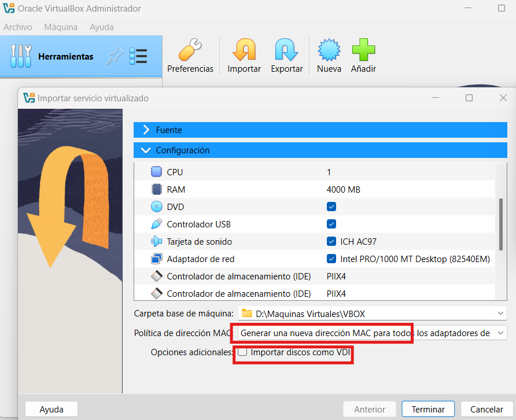The width and height of the screenshot is (516, 420).
Task: Click the VirtualBox logo in main title bar
Action: 9,8
